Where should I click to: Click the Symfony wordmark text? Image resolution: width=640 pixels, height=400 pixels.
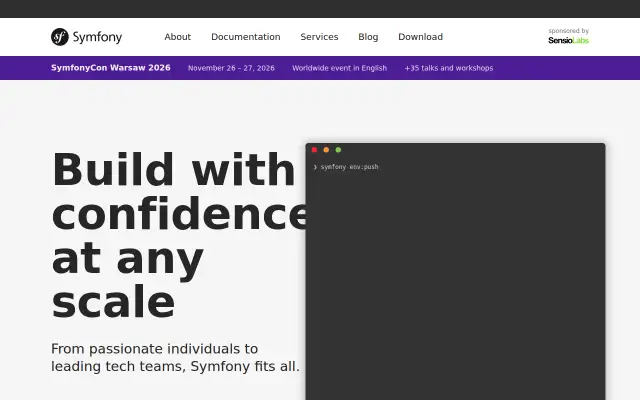pyautogui.click(x=97, y=37)
